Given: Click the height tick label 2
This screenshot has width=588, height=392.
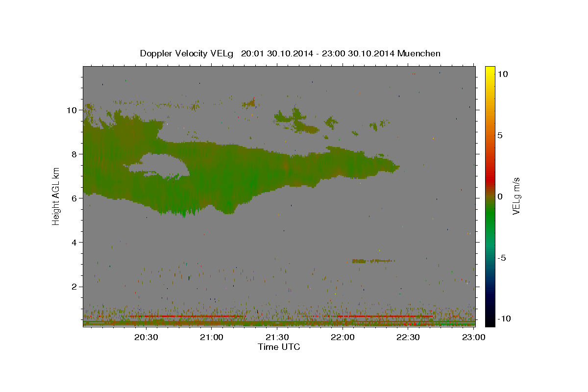Looking at the screenshot, I should [74, 286].
